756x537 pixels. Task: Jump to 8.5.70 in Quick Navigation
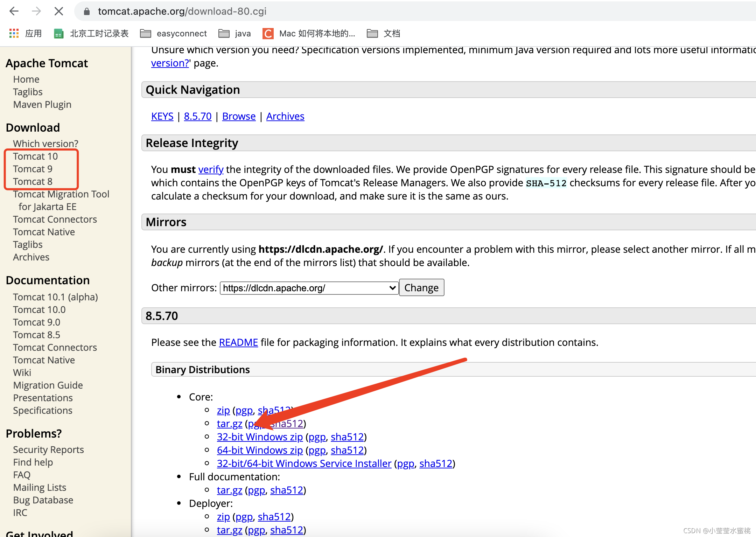[x=198, y=116]
